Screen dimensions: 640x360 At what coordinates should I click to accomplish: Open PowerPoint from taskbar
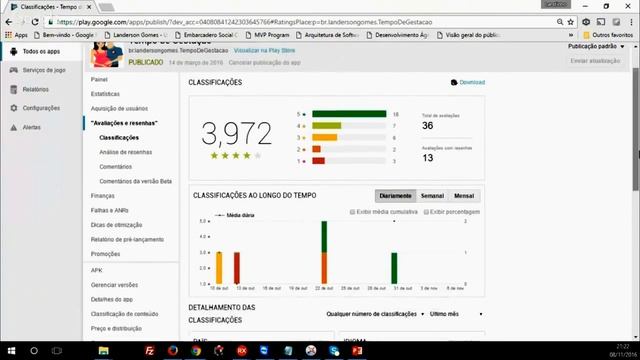(x=357, y=351)
